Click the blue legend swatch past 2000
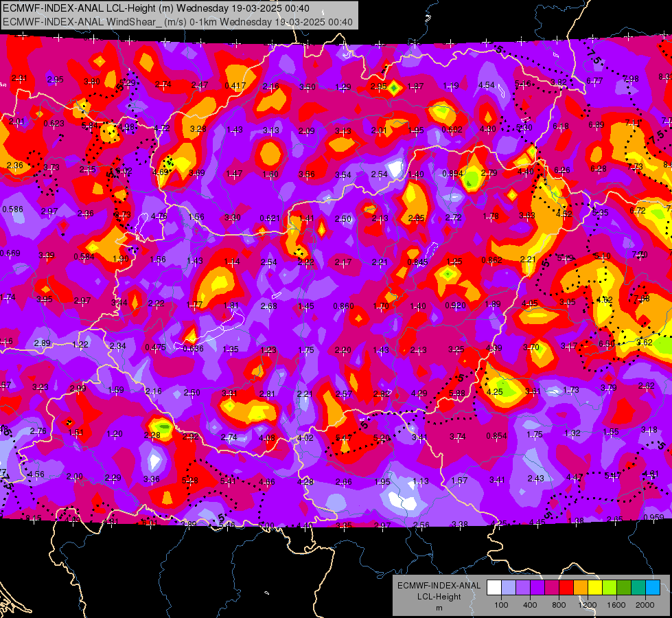 coord(653,588)
